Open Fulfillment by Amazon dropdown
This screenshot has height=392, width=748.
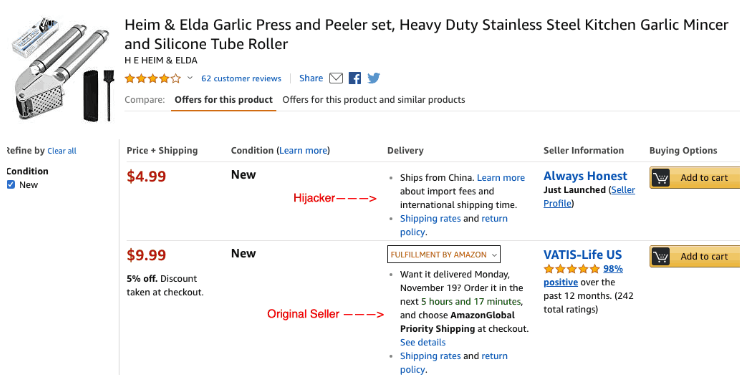click(x=444, y=255)
